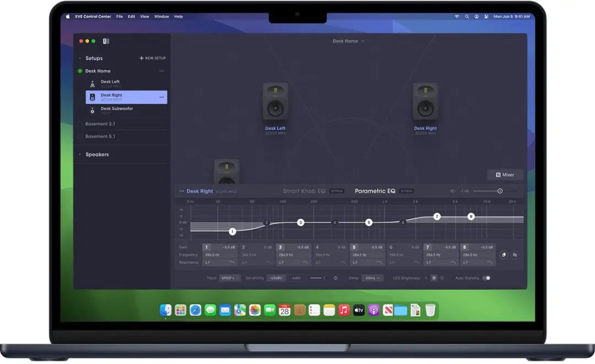
Task: Toggle EQ band 4 on or off
Action: point(317,247)
